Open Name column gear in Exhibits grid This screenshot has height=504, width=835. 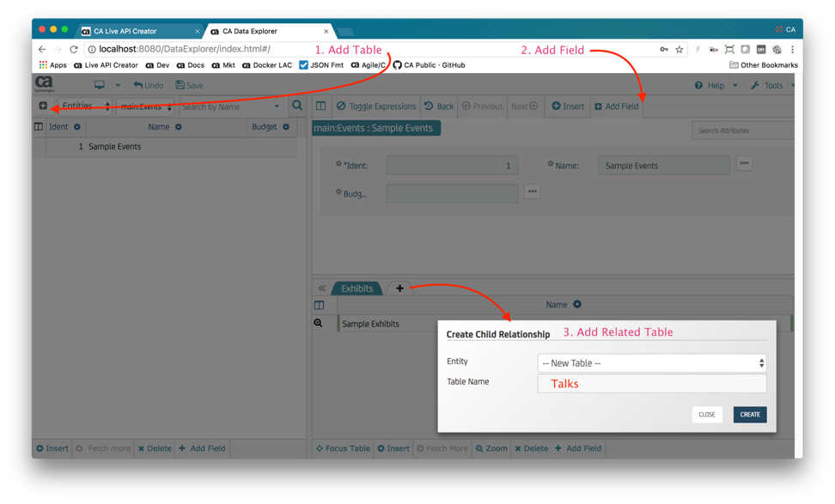(577, 305)
